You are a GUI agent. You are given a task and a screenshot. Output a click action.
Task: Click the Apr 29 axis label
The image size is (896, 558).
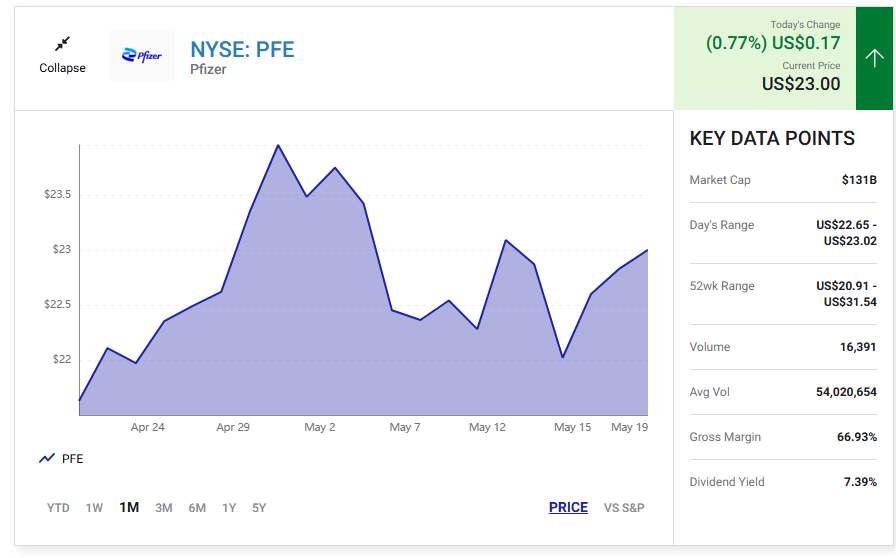233,427
